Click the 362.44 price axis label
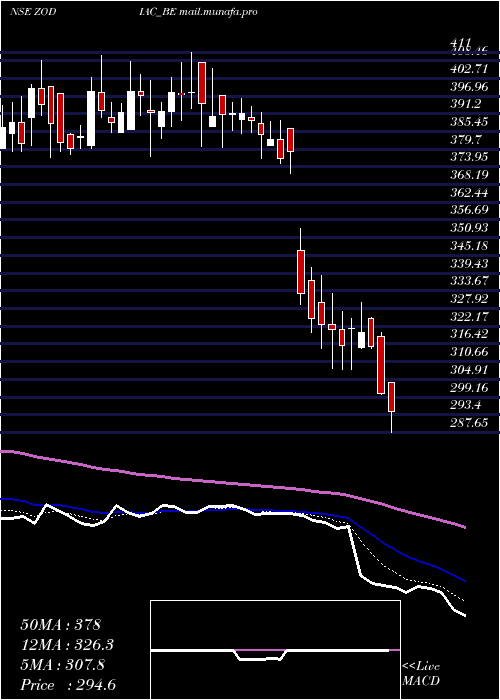The image size is (500, 700). (x=469, y=192)
